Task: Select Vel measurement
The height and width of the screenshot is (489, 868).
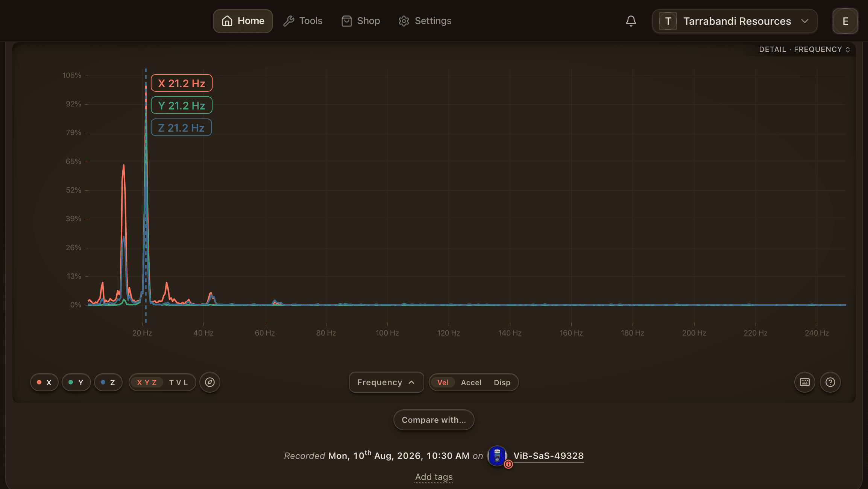Action: point(443,383)
